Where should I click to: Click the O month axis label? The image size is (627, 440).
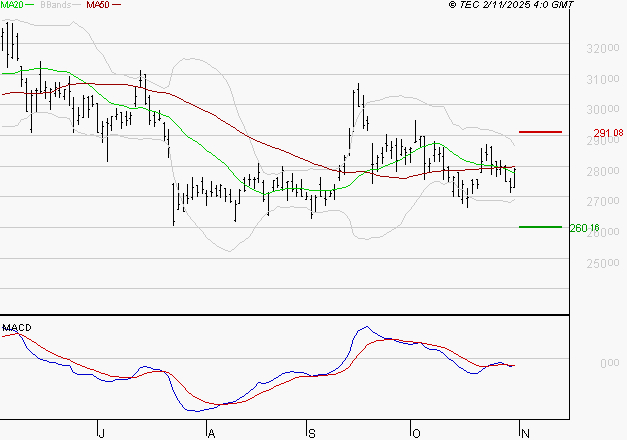tap(416, 434)
